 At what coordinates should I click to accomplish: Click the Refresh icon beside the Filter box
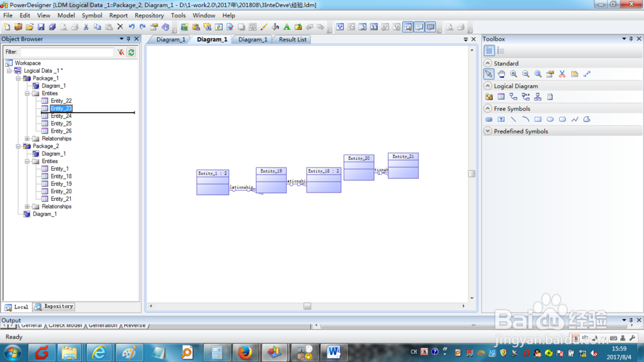pos(131,52)
